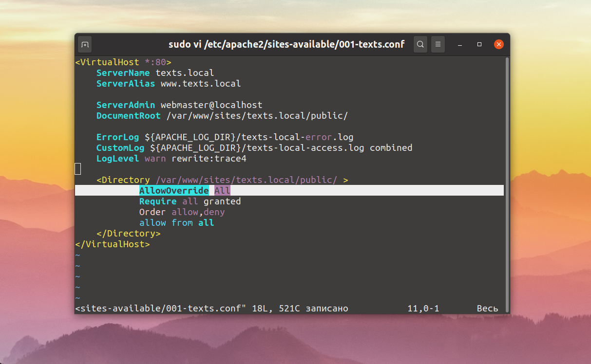Click the word Весь in the status bar

pos(487,308)
